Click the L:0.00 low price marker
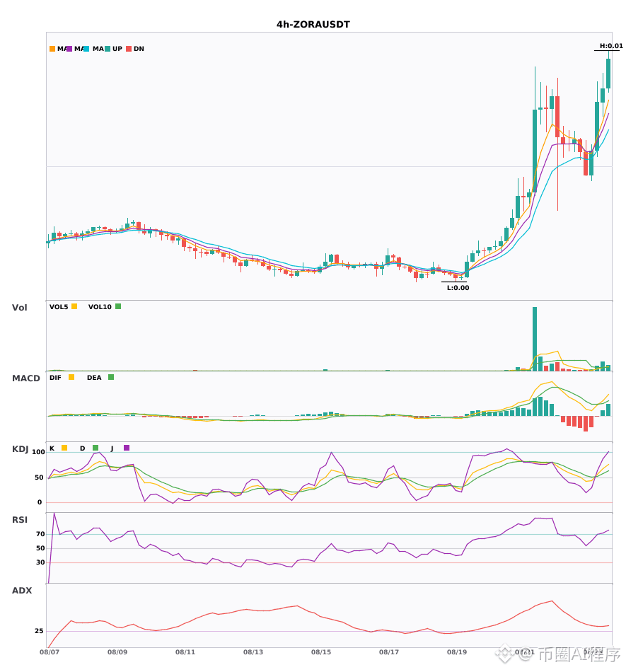The height and width of the screenshot is (672, 626). [458, 288]
